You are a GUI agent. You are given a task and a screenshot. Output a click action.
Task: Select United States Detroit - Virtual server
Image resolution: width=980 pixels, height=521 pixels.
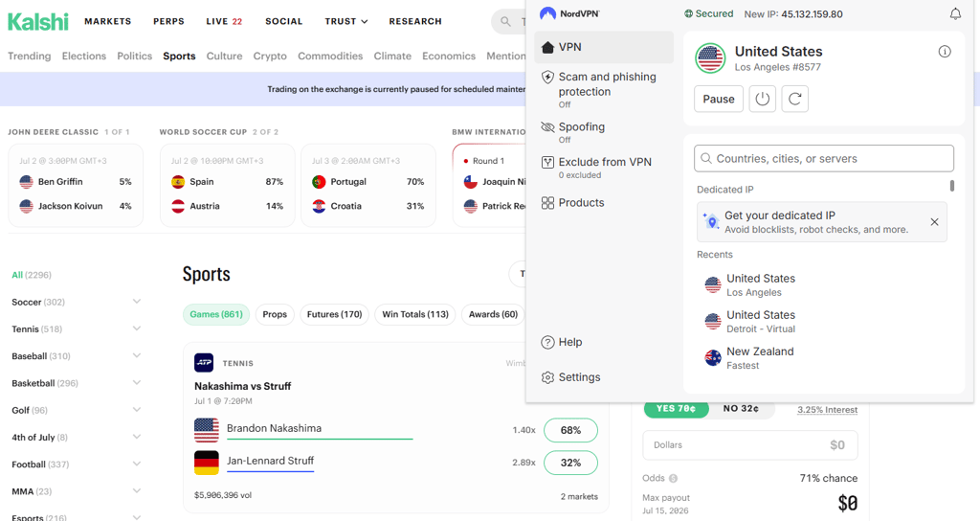pos(822,322)
